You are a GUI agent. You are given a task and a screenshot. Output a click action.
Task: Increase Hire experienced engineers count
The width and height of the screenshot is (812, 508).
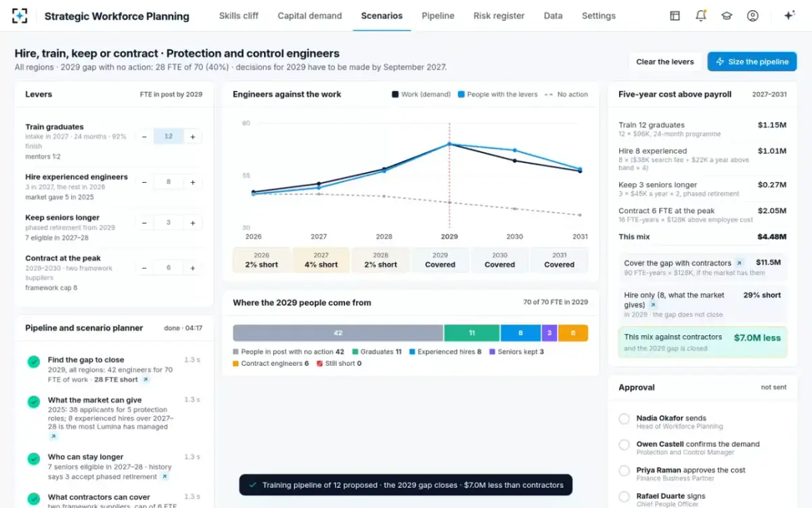[192, 182]
